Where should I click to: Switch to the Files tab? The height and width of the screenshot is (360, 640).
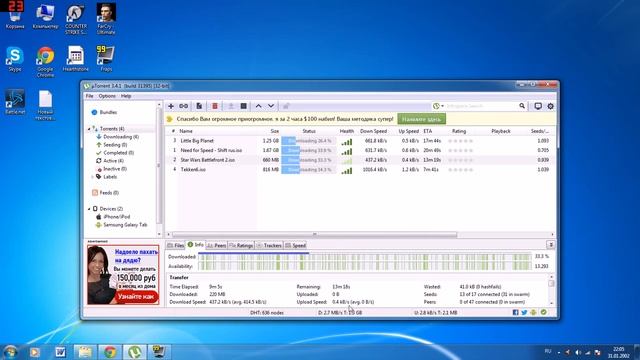click(176, 245)
